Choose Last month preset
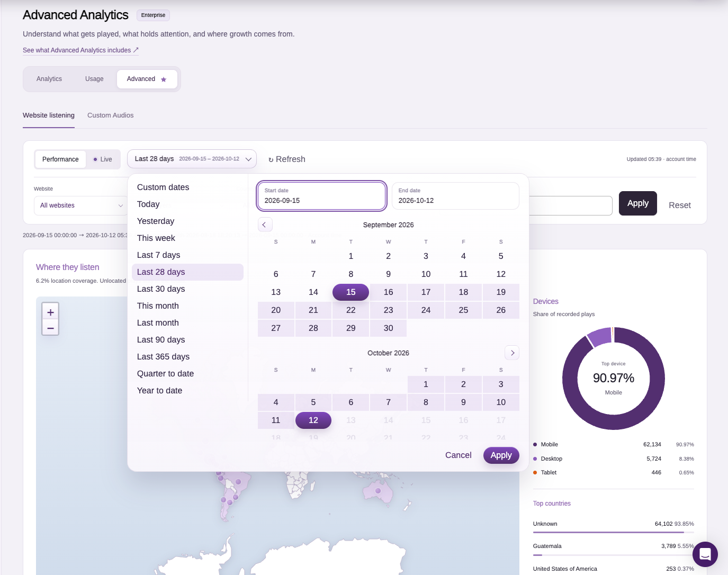Image resolution: width=728 pixels, height=575 pixels. [x=187, y=323]
